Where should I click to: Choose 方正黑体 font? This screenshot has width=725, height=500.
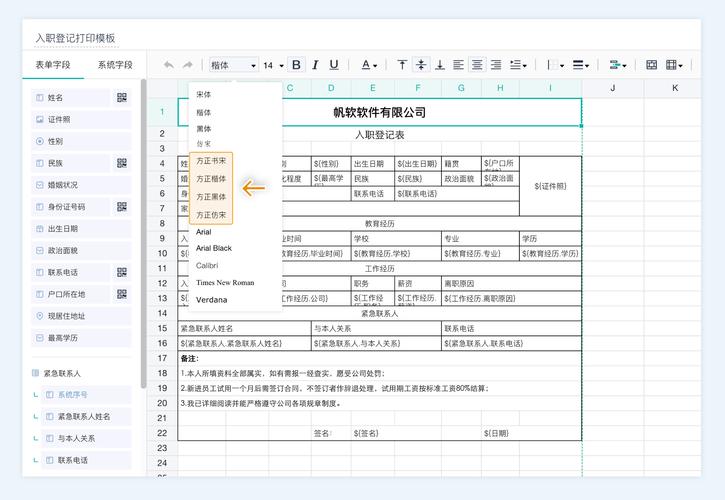[x=211, y=197]
